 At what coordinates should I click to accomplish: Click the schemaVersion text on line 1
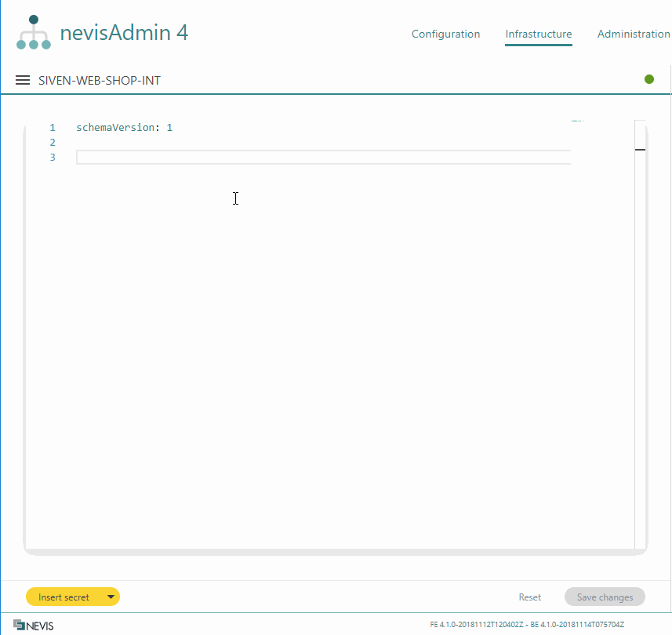pos(114,127)
